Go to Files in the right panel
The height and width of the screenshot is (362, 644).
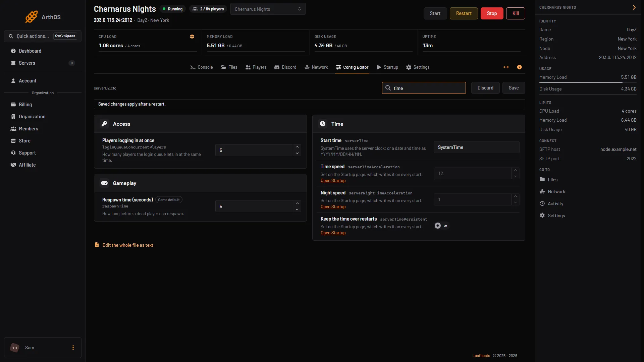tap(549, 180)
